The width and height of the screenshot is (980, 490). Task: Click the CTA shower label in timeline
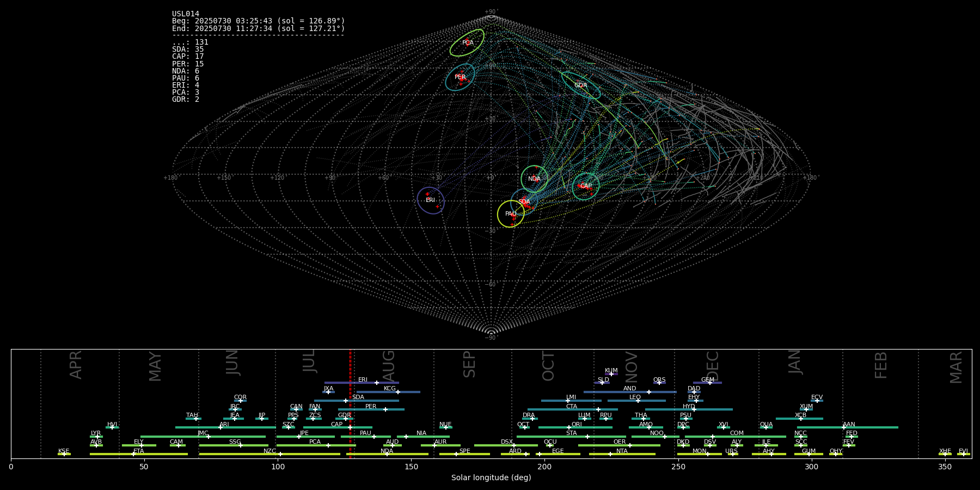pyautogui.click(x=572, y=407)
